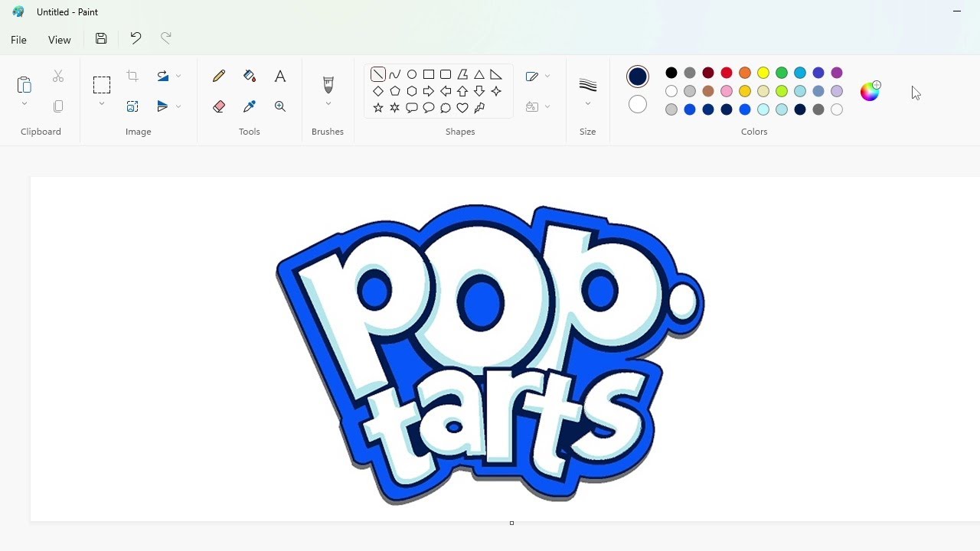980x551 pixels.
Task: Pick the lime green palette color
Action: pos(782,91)
